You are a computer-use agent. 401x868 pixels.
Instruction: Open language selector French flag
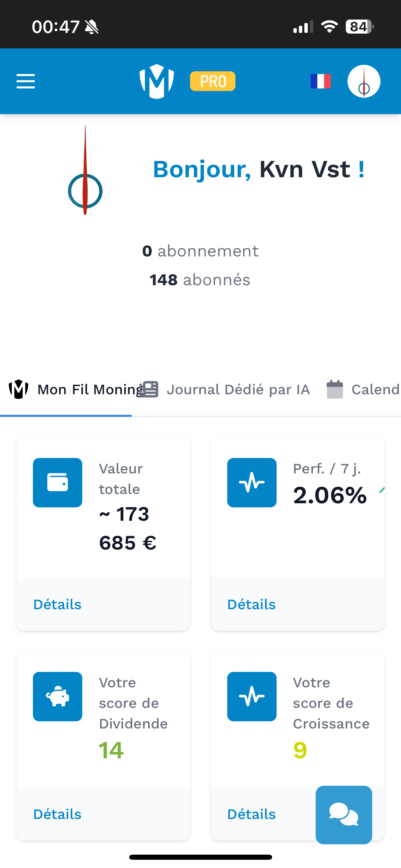[320, 81]
